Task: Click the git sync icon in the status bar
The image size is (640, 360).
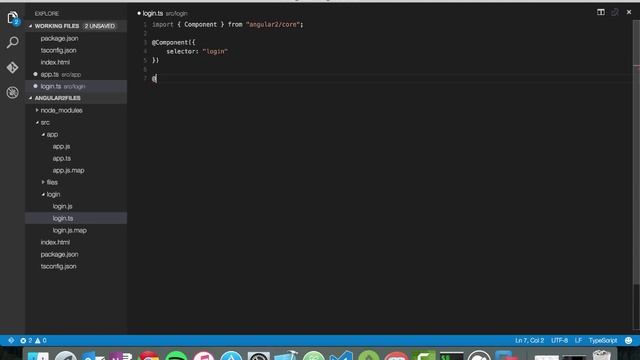Action: [x=11, y=340]
